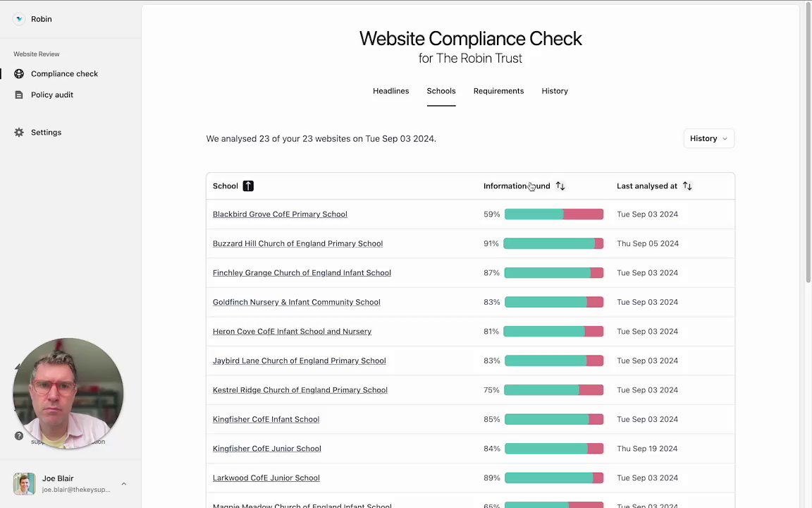Open Kingfisher CofE Junior School link
Viewport: 812px width, 508px height.
click(x=267, y=449)
